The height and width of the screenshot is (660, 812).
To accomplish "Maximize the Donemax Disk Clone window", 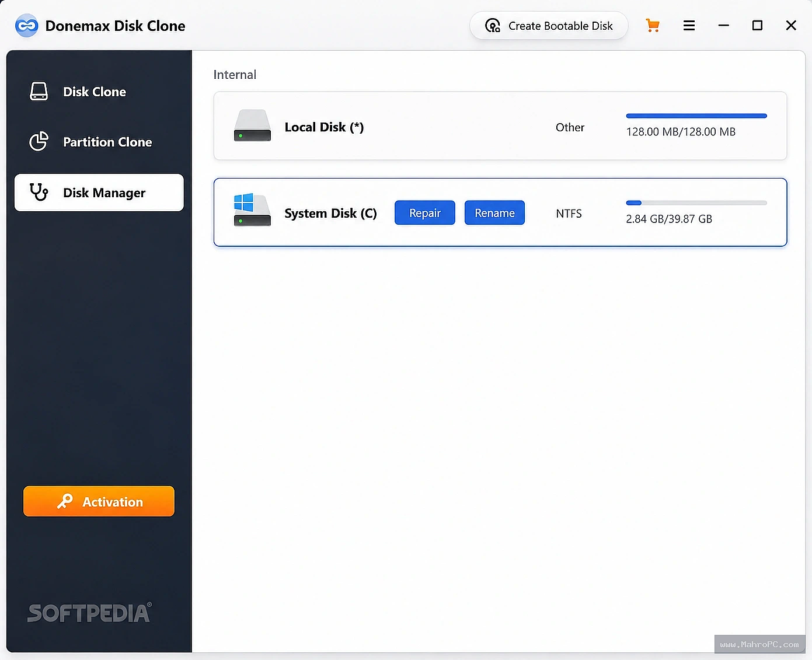I will 757,26.
